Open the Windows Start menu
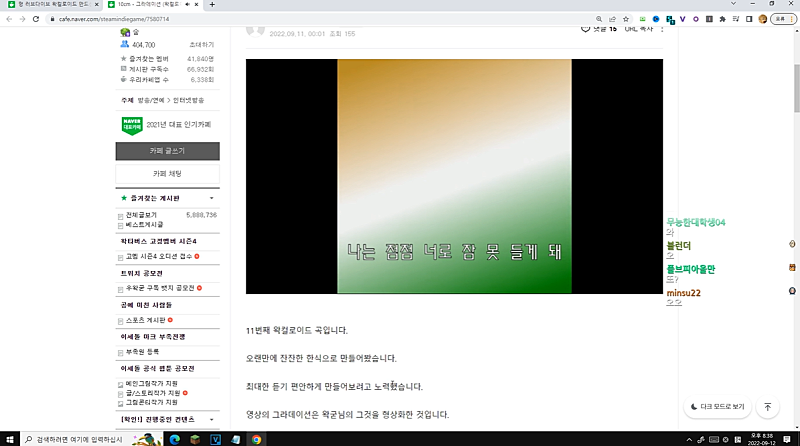The width and height of the screenshot is (800, 446). pos(10,439)
